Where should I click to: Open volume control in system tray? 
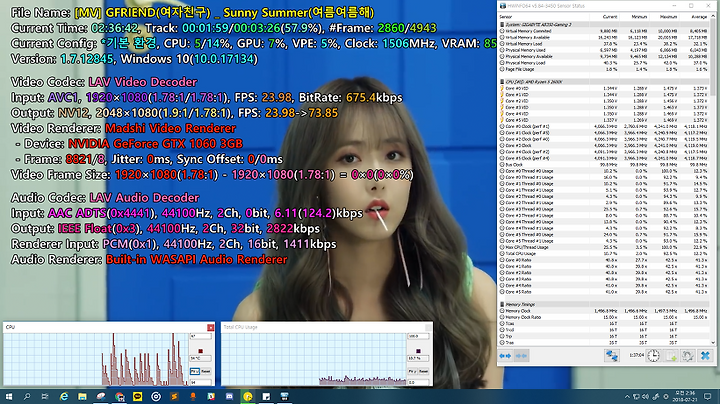tap(646, 397)
